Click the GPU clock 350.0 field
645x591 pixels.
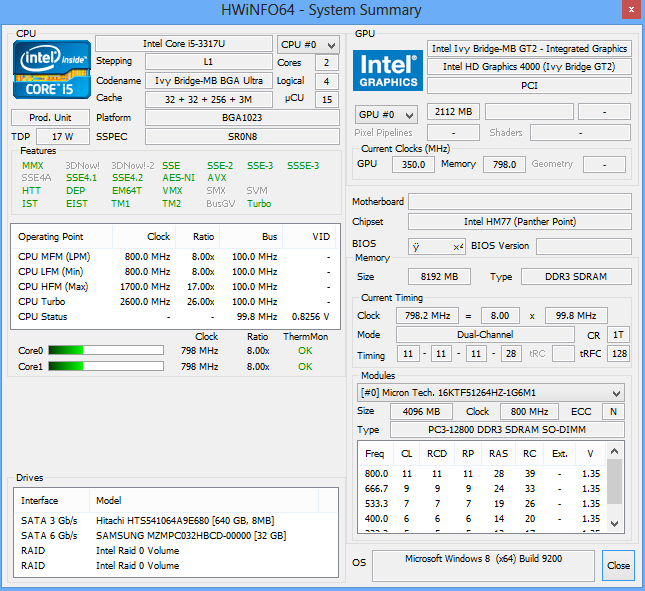coord(413,165)
